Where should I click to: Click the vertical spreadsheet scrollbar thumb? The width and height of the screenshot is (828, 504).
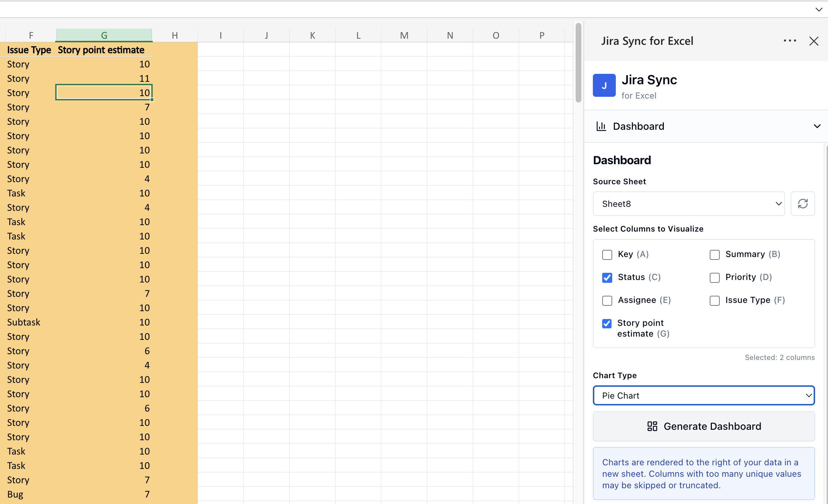578,63
